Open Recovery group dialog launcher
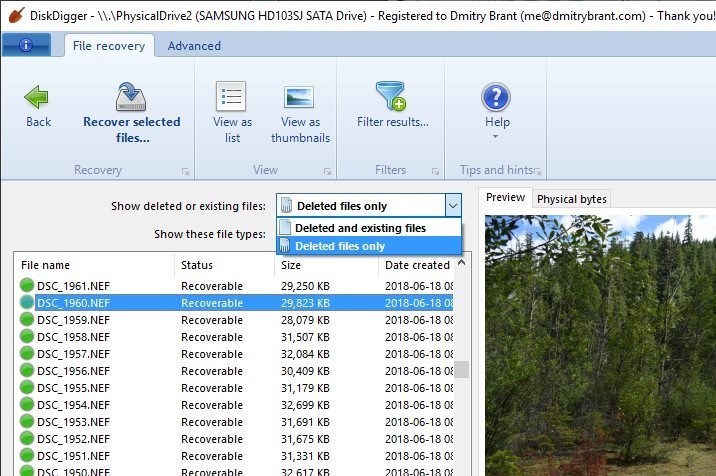This screenshot has height=476, width=716. pos(185,171)
